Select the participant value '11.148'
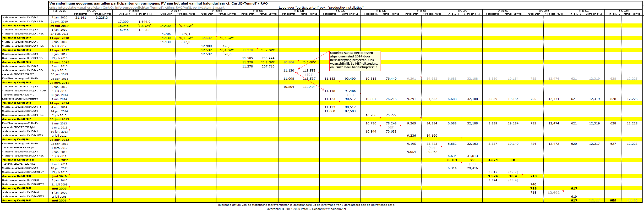 pyautogui.click(x=330, y=91)
